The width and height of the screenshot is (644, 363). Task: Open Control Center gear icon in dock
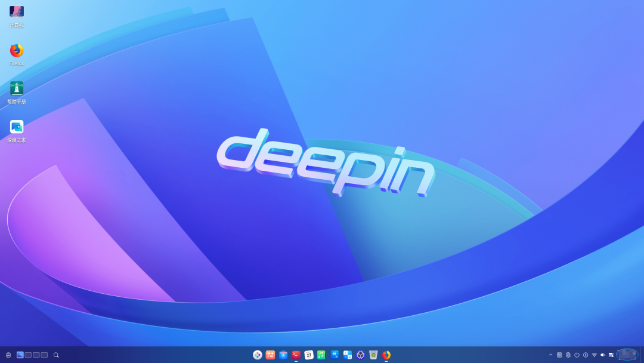click(x=361, y=355)
